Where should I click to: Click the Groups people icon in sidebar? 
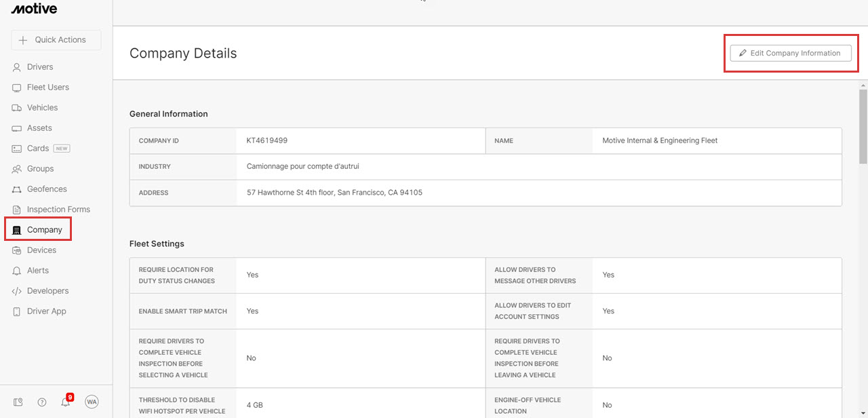(17, 169)
